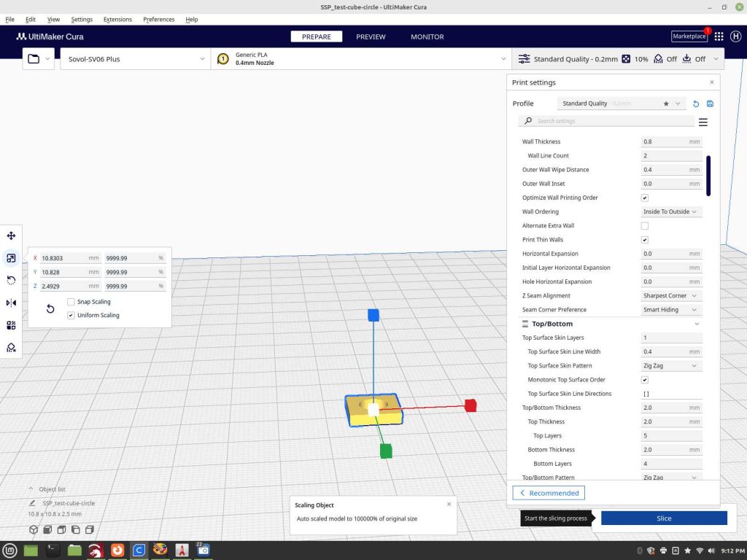Open the Sovol-SV06 Plus printer dropdown
This screenshot has width=747, height=560.
coord(136,59)
